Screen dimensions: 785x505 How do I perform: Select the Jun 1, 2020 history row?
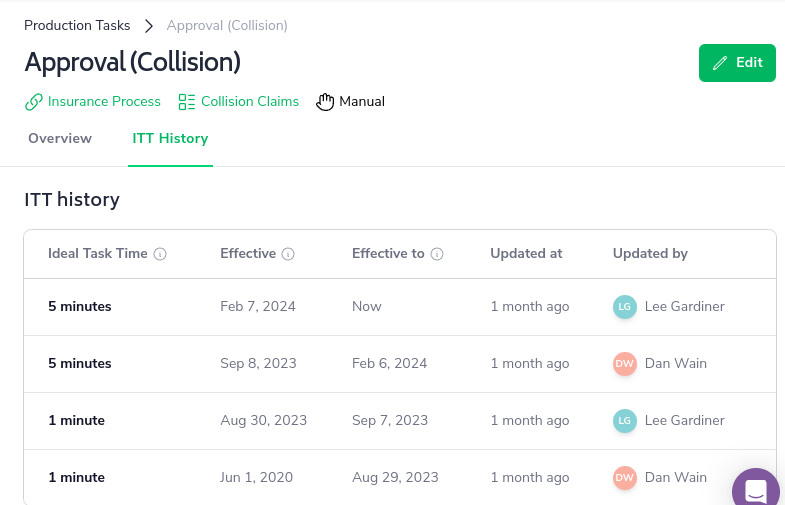[257, 478]
